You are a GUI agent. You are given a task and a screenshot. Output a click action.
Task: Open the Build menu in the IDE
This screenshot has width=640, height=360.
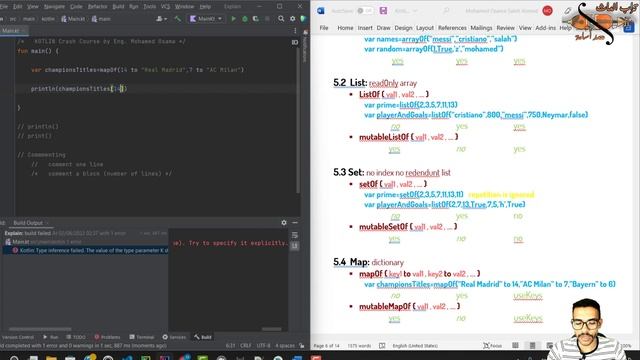[118, 7]
